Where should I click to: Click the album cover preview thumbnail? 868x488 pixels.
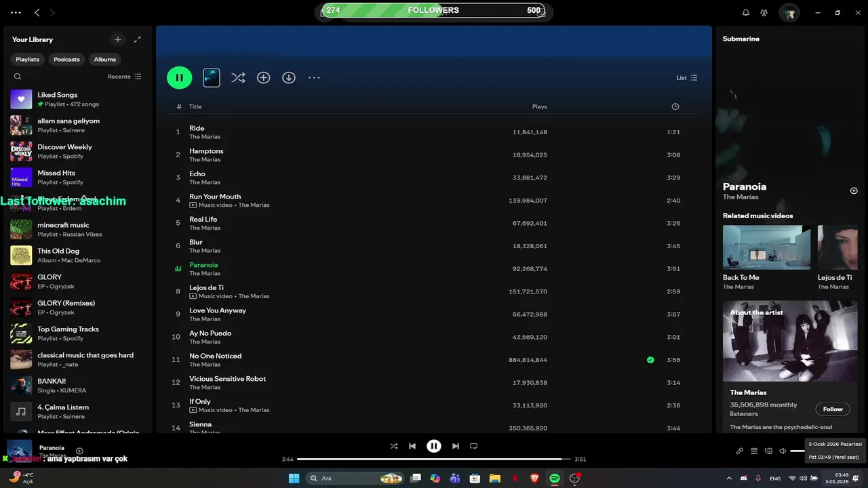(212, 77)
